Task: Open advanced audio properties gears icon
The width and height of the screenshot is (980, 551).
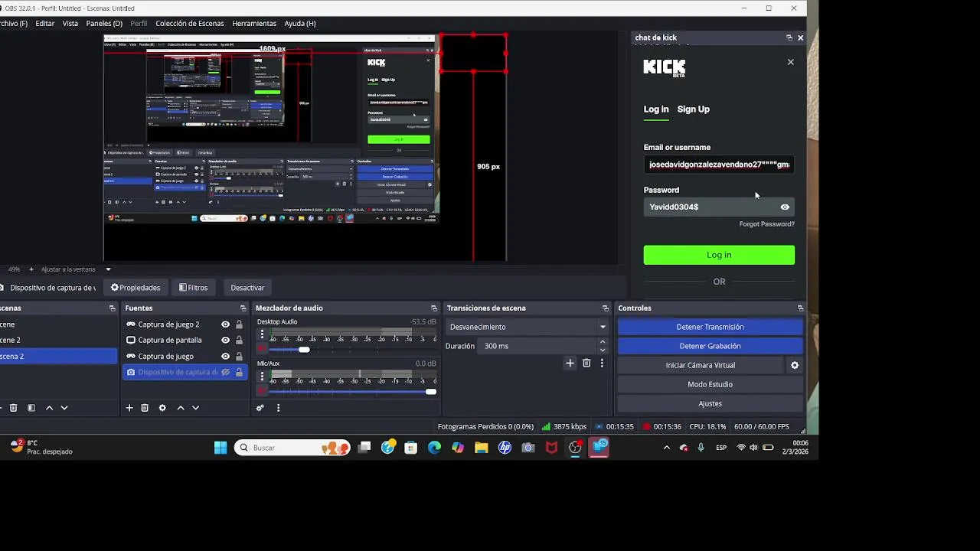Action: pyautogui.click(x=260, y=408)
